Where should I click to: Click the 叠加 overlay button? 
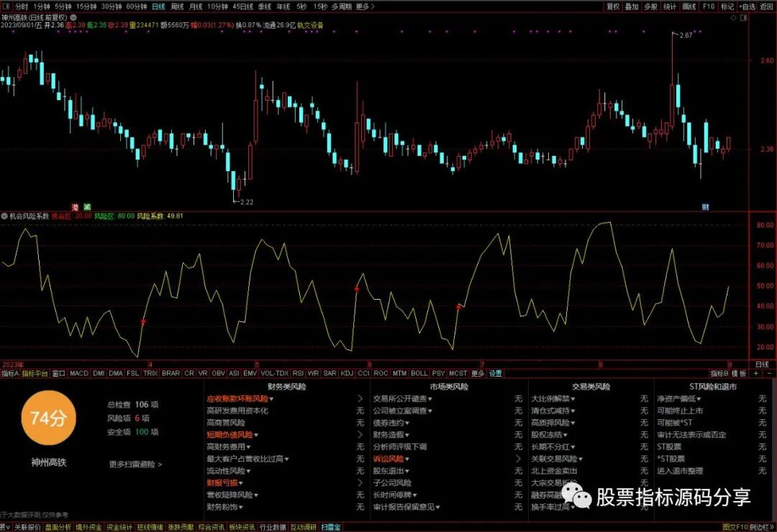coord(632,6)
